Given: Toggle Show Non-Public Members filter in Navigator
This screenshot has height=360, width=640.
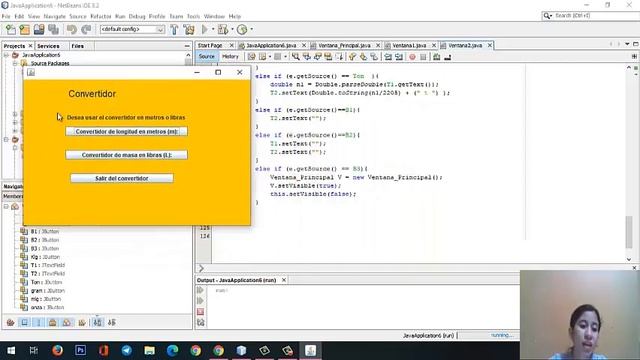Looking at the screenshot, I should (53, 322).
